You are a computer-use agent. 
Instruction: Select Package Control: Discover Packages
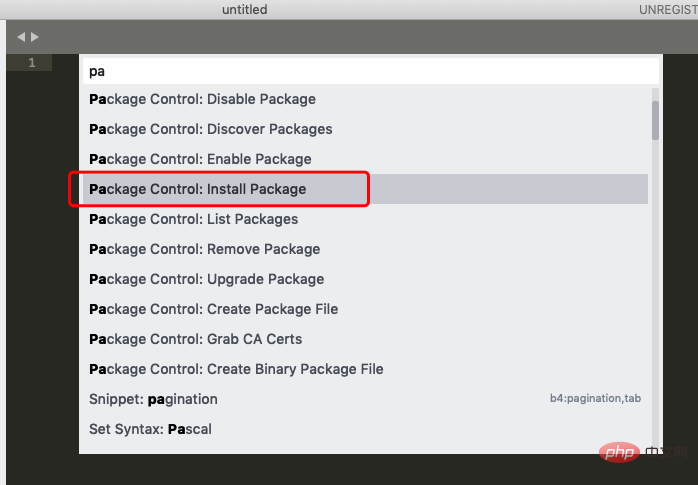(210, 129)
